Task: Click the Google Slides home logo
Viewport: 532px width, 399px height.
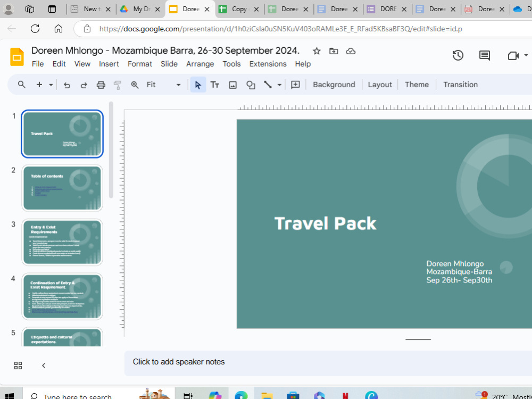Action: 16,57
